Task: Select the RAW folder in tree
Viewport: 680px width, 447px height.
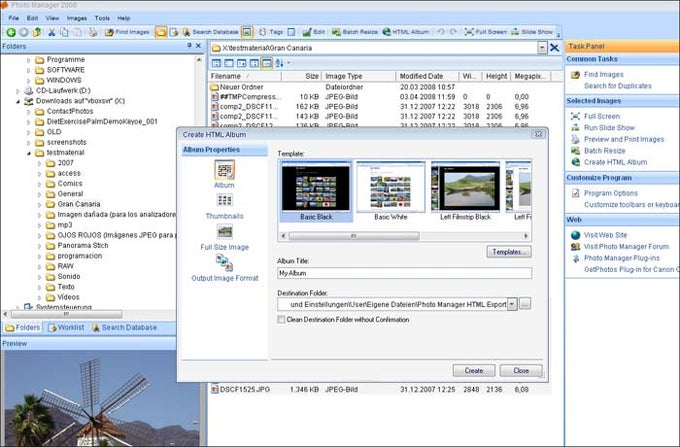Action: [x=65, y=266]
